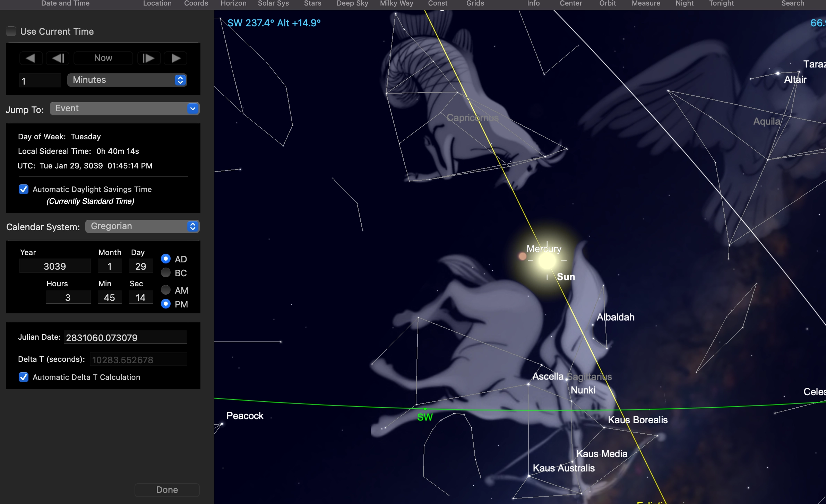Click the fast reverse time arrow
The height and width of the screenshot is (504, 826).
coord(31,58)
